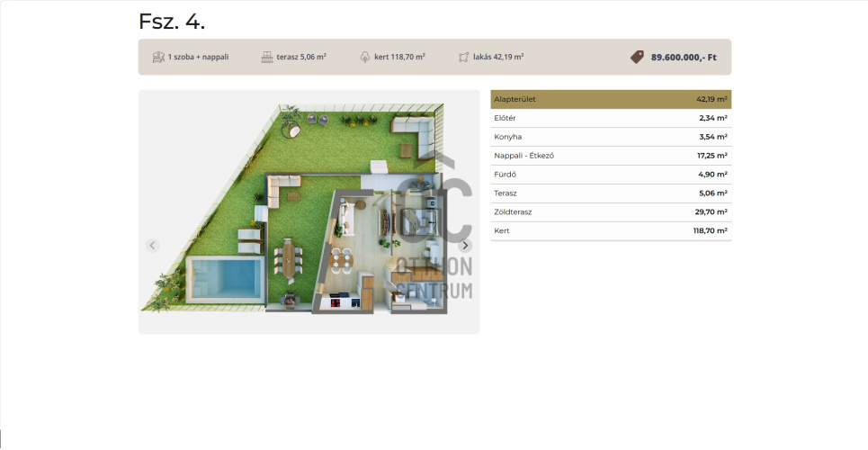The image size is (868, 450).
Task: Select the Konyha row in the area table
Action: tap(610, 137)
